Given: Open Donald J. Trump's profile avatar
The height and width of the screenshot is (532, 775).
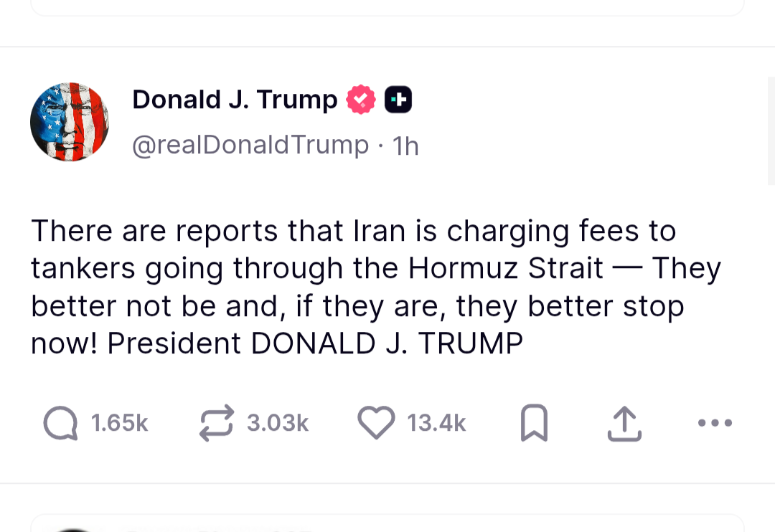Looking at the screenshot, I should coord(70,122).
